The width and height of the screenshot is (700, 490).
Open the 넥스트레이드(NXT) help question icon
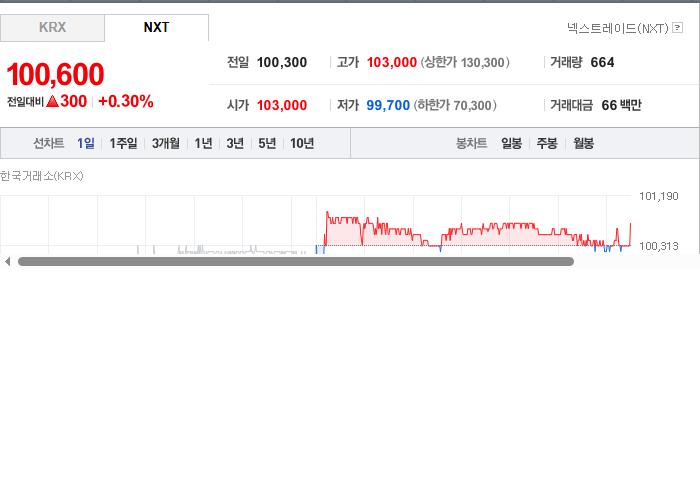point(677,28)
